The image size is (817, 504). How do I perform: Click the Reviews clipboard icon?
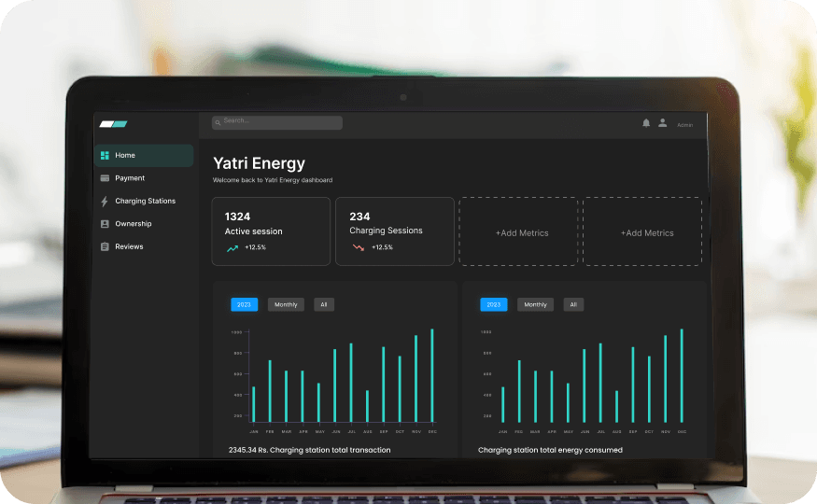105,246
